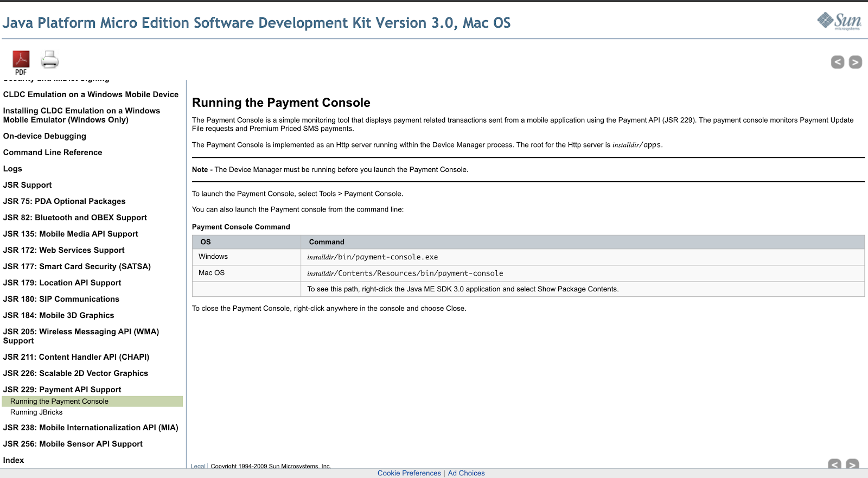The image size is (868, 478).
Task: Click the bottom next page arrow
Action: (852, 464)
